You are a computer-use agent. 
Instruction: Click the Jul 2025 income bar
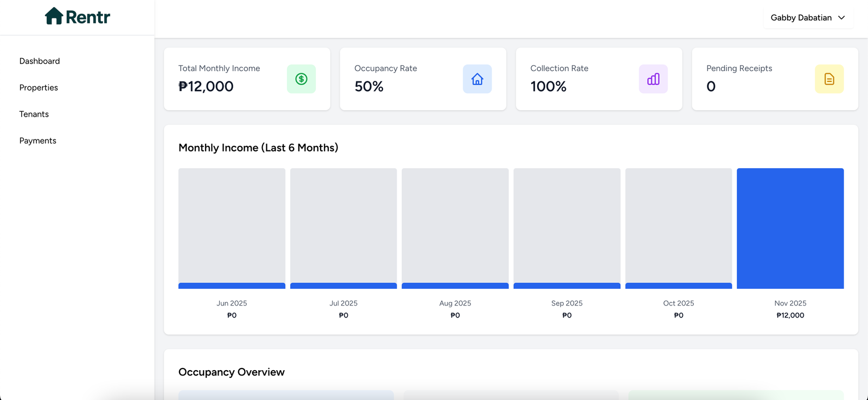point(343,228)
